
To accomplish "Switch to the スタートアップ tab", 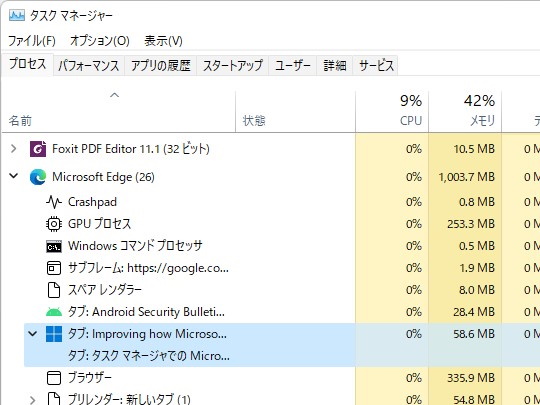I will 233,65.
